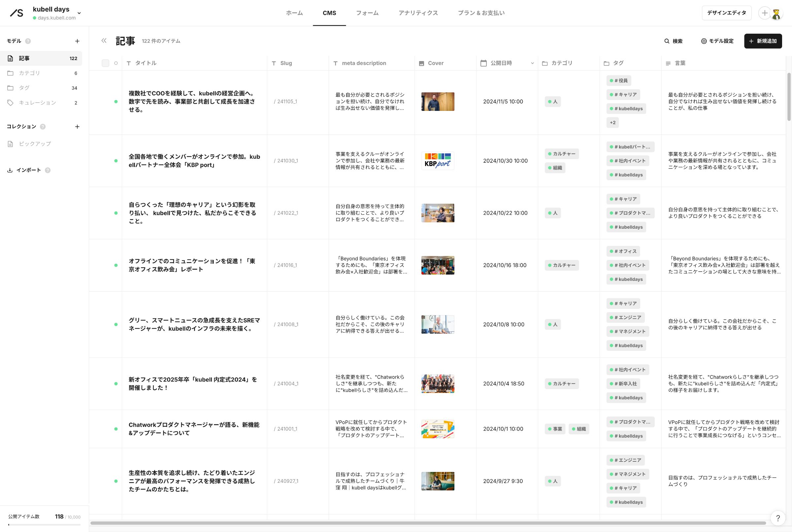This screenshot has width=792, height=532.
Task: Open kubell days project switcher dropdown
Action: click(x=79, y=13)
